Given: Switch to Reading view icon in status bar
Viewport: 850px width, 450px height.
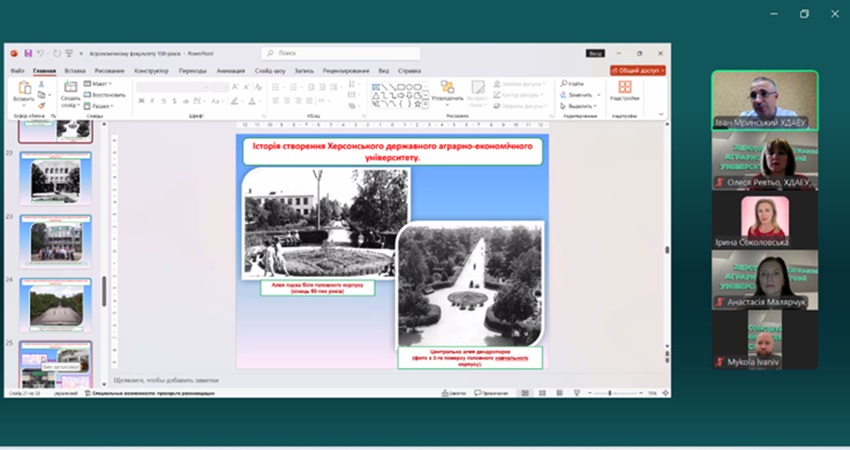Looking at the screenshot, I should (559, 393).
